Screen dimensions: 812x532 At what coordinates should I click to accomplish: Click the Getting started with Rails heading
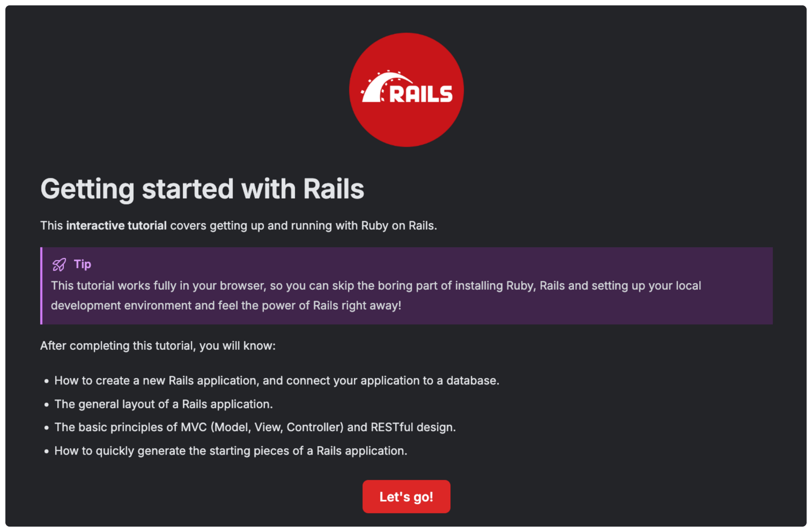[202, 189]
